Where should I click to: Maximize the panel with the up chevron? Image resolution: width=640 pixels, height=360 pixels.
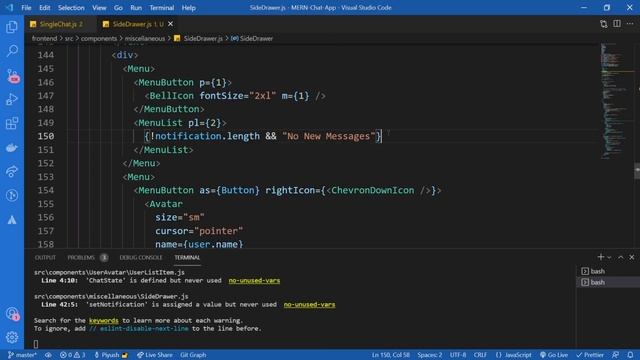coord(621,257)
